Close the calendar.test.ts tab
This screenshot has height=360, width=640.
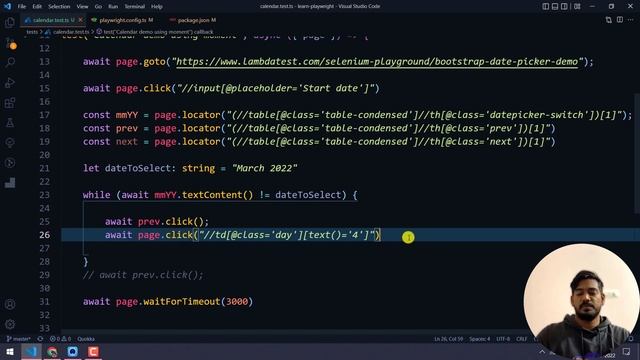80,20
